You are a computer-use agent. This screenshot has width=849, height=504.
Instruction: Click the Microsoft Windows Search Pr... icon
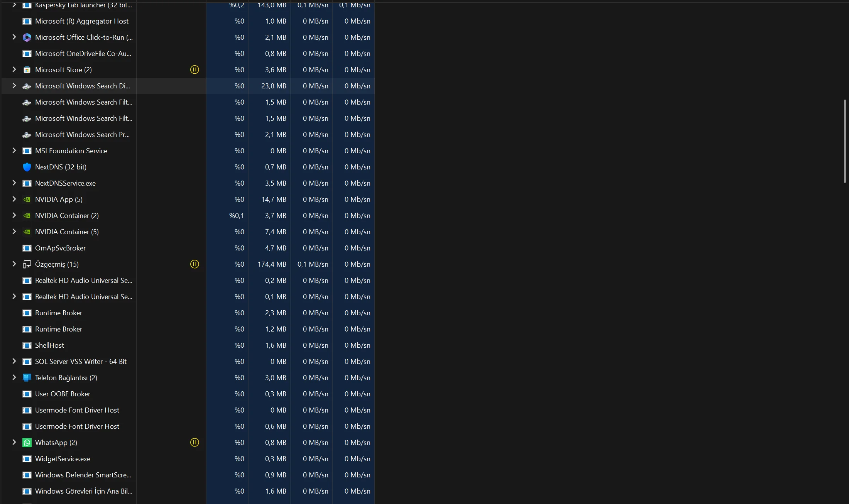click(27, 135)
